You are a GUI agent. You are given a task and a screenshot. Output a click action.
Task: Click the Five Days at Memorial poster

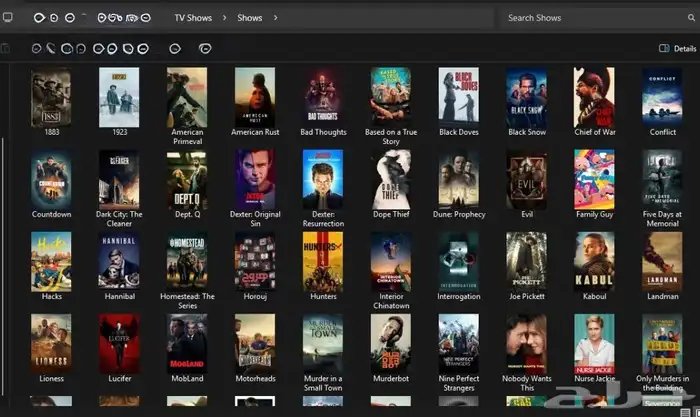coord(662,179)
